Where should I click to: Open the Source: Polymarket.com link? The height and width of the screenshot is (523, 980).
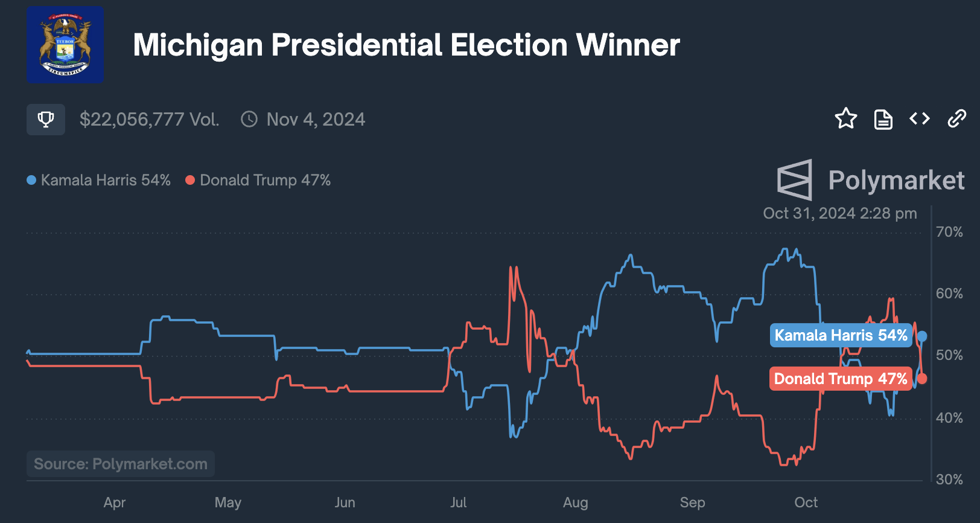[x=120, y=464]
